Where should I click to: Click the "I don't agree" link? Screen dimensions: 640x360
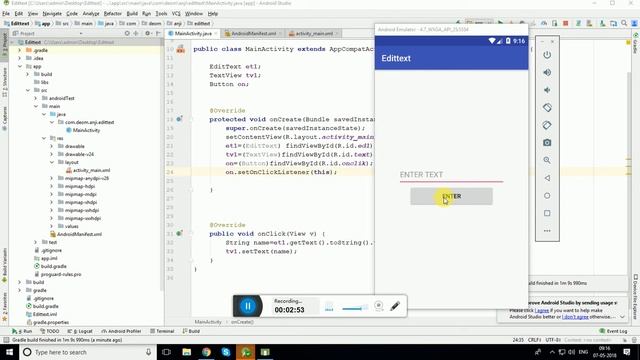click(x=575, y=317)
